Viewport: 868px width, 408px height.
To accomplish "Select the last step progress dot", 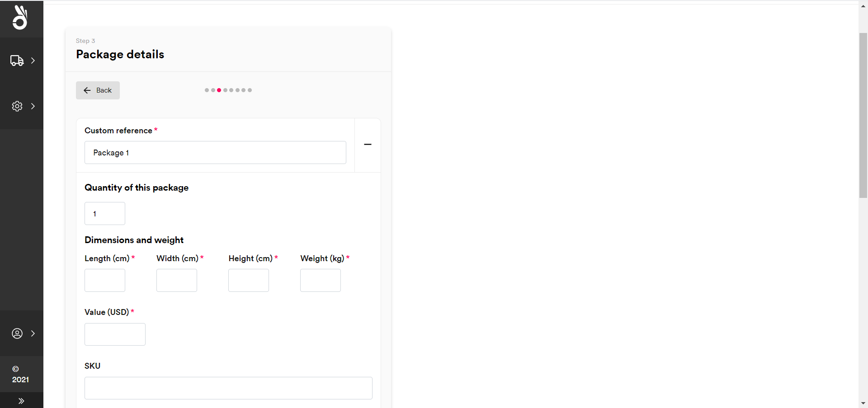I will pyautogui.click(x=250, y=90).
